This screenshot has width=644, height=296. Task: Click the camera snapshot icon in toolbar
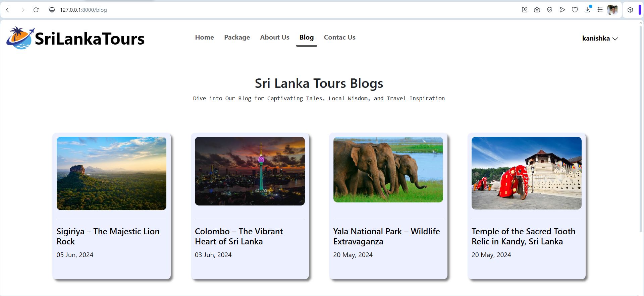(x=537, y=10)
